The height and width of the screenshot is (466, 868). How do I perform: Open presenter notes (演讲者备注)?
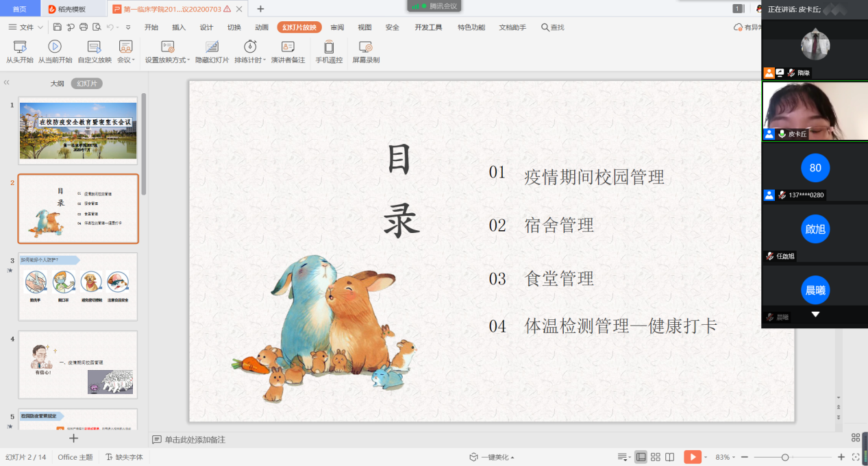click(x=288, y=52)
